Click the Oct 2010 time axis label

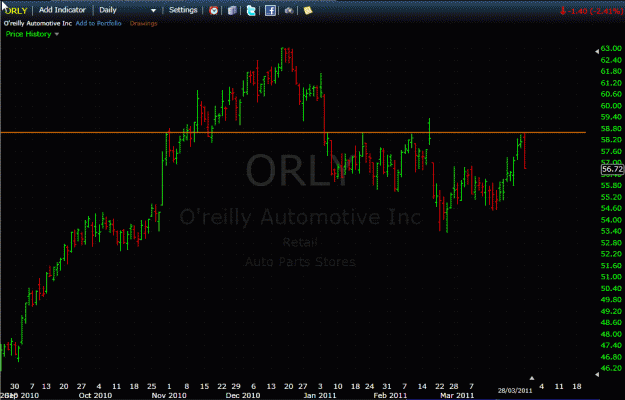(95, 395)
